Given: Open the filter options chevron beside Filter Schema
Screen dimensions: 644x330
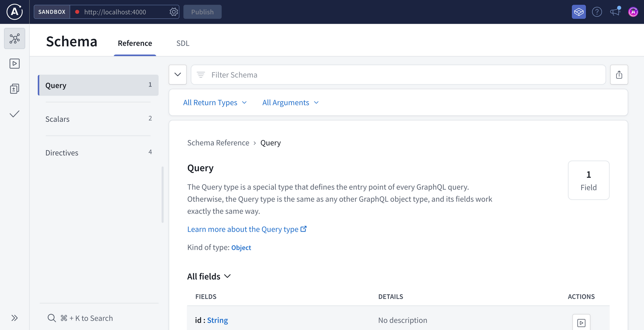Looking at the screenshot, I should (177, 74).
